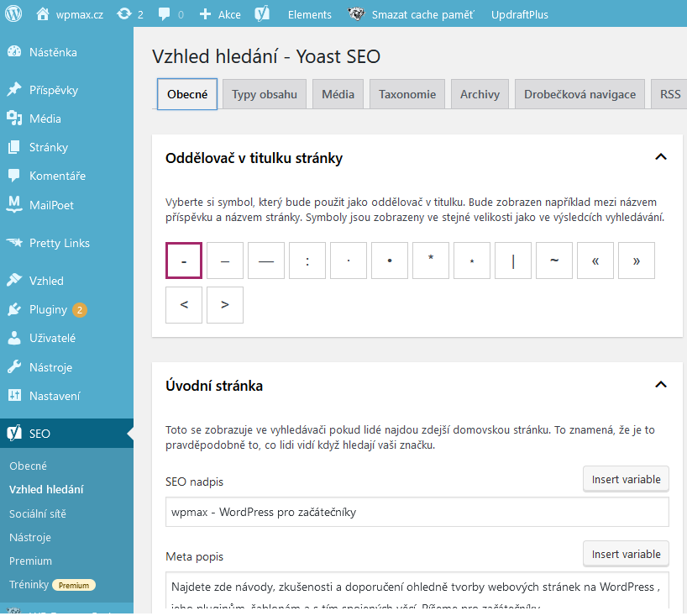Collapse the Úvodní stránka section

point(661,385)
